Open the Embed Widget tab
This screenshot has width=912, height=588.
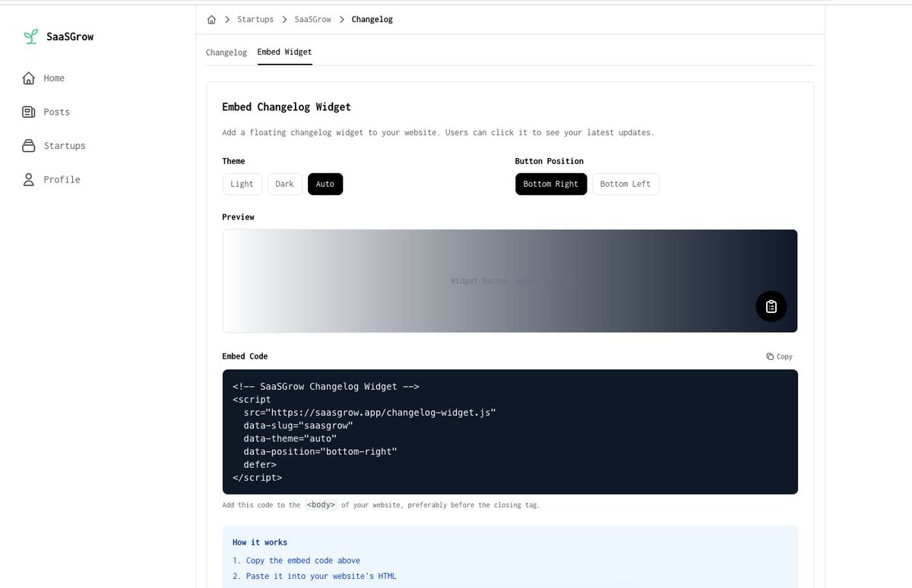[285, 52]
